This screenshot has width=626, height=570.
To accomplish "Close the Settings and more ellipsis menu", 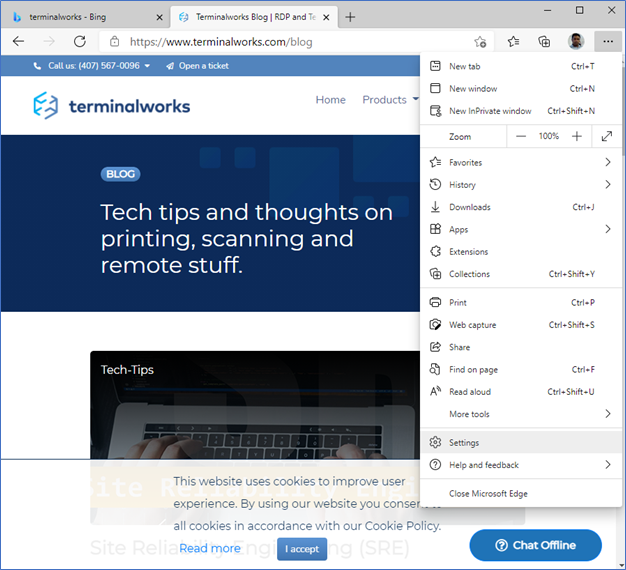I will [x=608, y=42].
